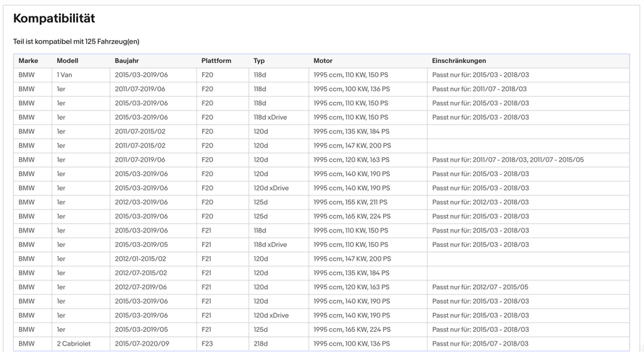Select '147 KW, 200 PS' motor in F21 row
This screenshot has width=644, height=352.
point(352,258)
